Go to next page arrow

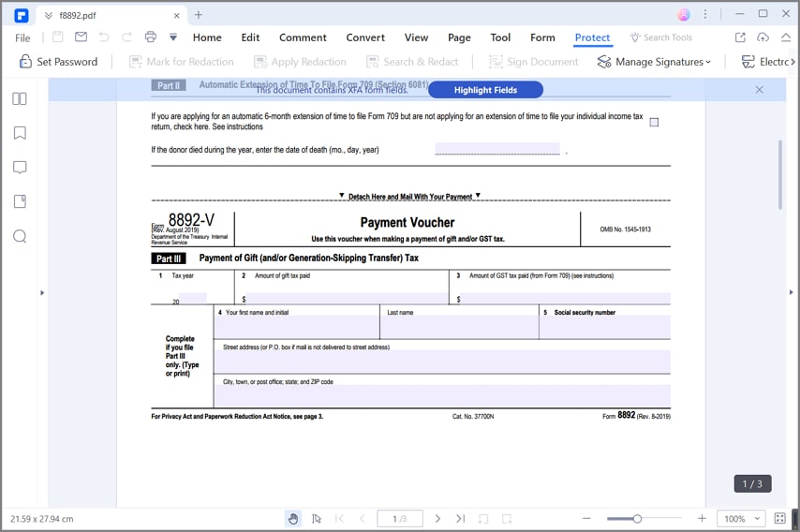click(x=437, y=519)
